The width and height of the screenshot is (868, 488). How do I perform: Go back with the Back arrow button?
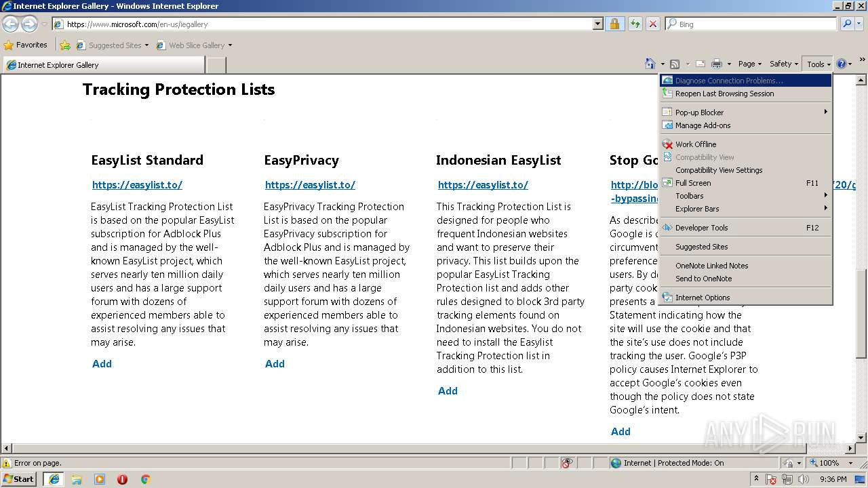[10, 24]
